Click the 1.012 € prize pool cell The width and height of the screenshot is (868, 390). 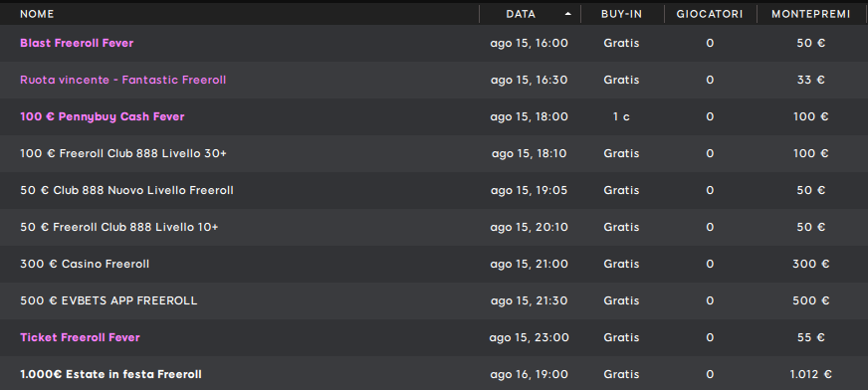[811, 374]
